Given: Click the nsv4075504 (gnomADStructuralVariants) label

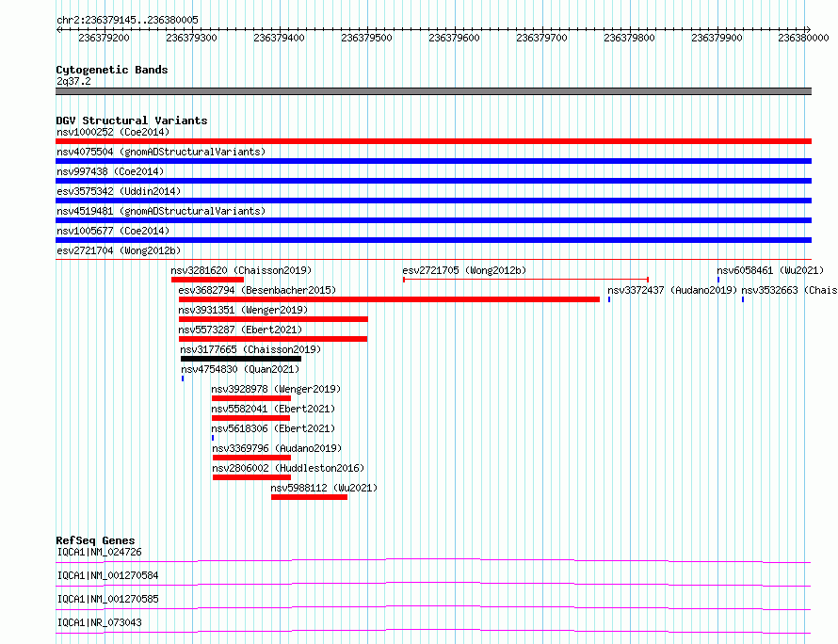Looking at the screenshot, I should coord(161,152).
